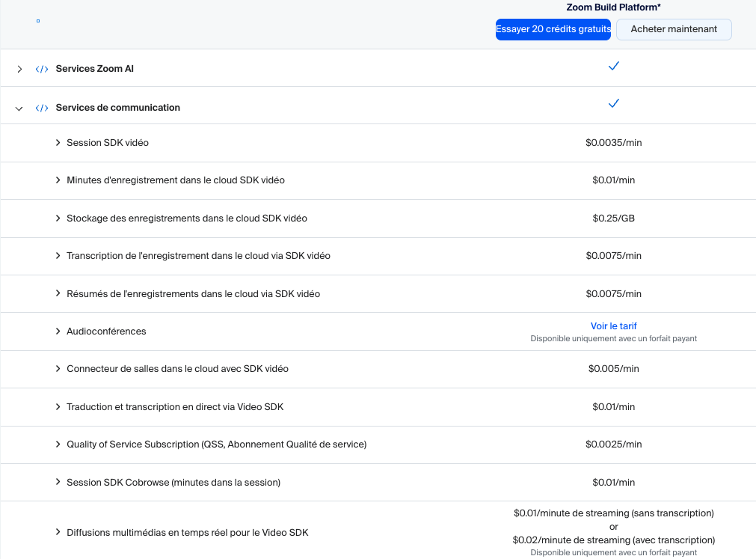
Task: Click the Essayer 20 crédits gratuits button
Action: 553,29
